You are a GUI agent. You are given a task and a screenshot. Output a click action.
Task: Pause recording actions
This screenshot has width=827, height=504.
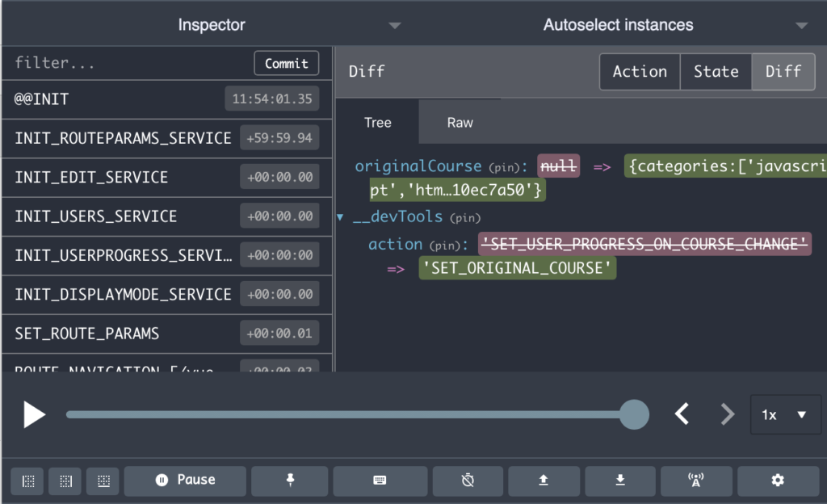(x=185, y=481)
